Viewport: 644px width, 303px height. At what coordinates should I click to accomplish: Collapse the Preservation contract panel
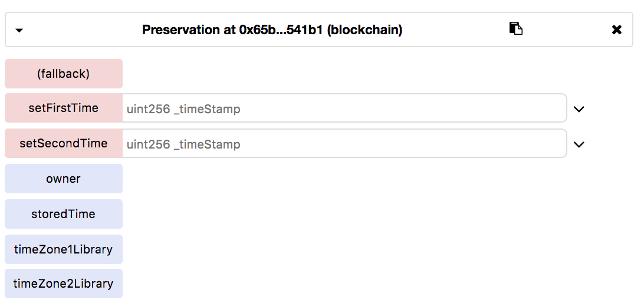click(x=19, y=30)
